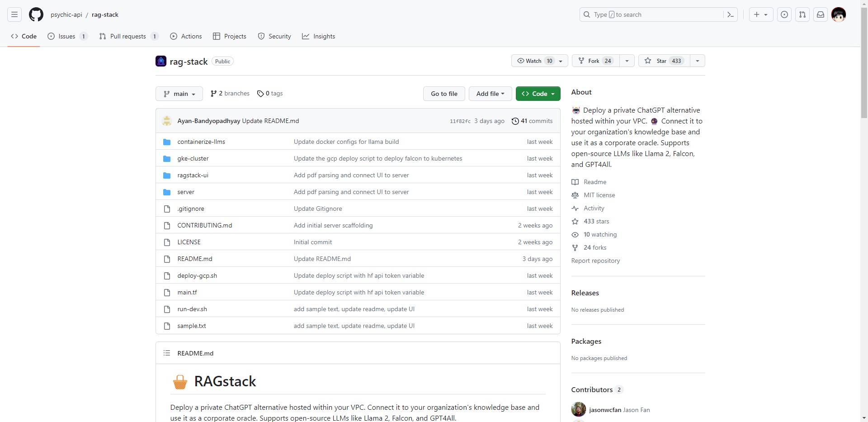Open the Packages heading link
Image resolution: width=868 pixels, height=422 pixels.
pyautogui.click(x=586, y=341)
